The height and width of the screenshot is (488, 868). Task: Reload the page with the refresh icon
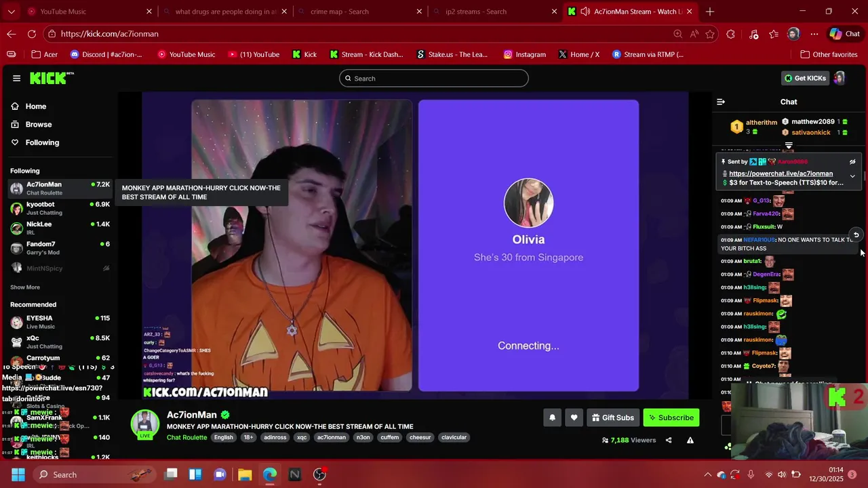(x=32, y=34)
